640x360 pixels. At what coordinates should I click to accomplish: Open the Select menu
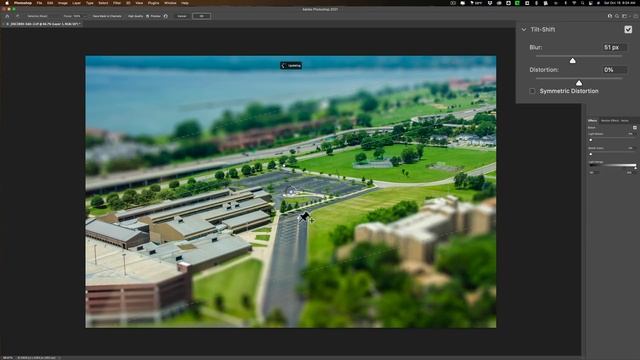(x=103, y=3)
